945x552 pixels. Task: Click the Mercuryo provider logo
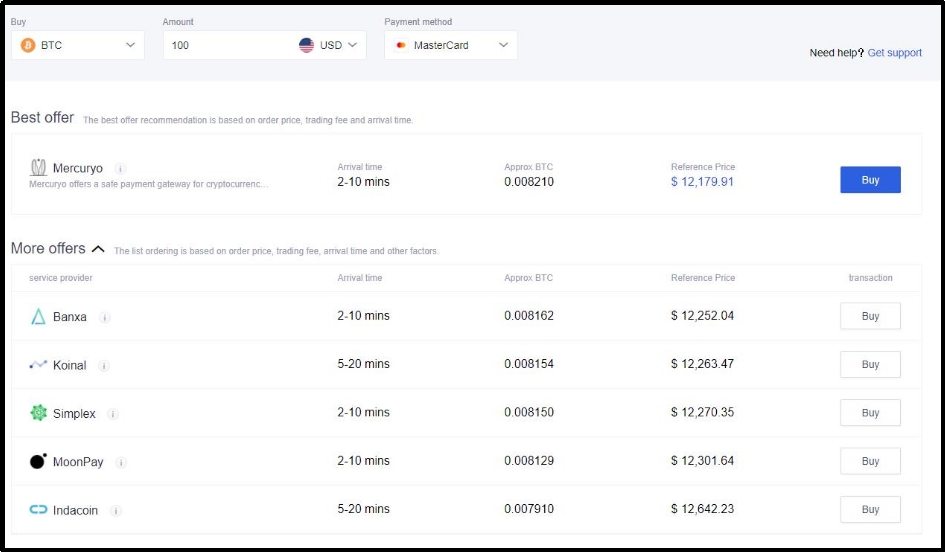pyautogui.click(x=39, y=168)
